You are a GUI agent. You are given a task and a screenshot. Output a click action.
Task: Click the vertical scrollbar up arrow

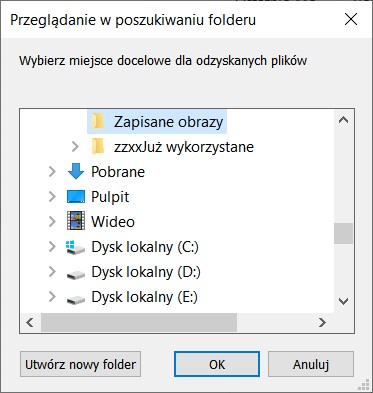tap(343, 120)
